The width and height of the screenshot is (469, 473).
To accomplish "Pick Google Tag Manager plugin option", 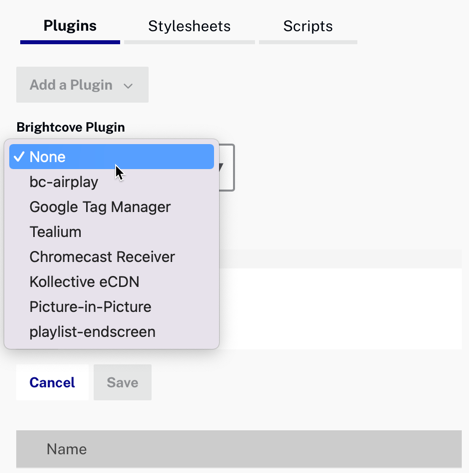I will (111, 207).
